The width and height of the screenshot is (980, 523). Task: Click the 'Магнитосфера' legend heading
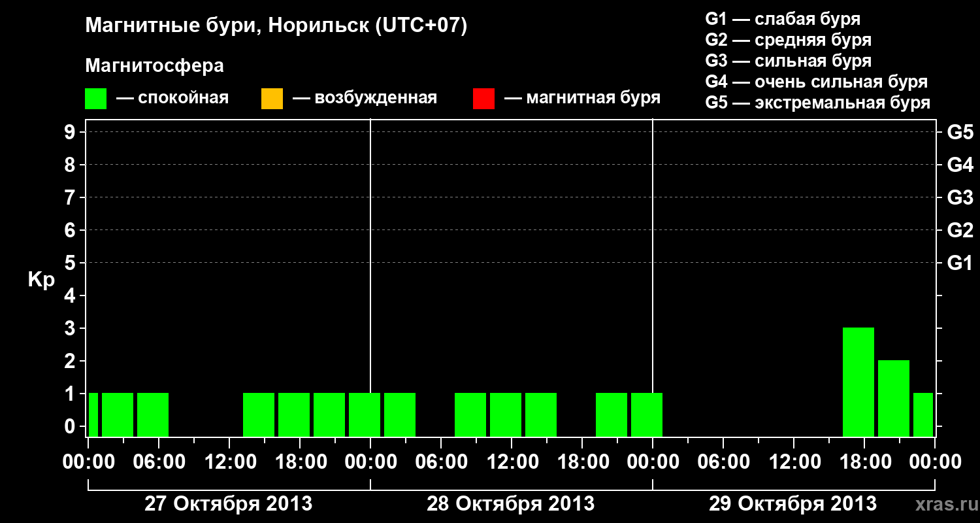tap(155, 66)
